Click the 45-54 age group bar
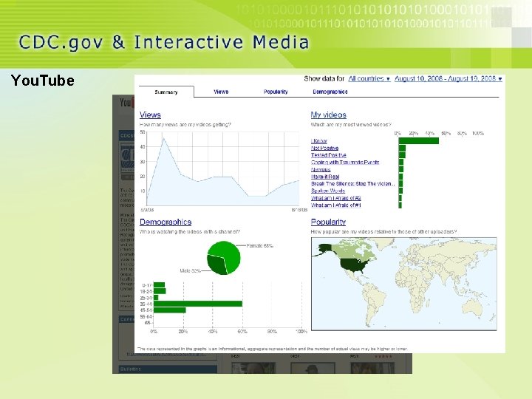532x399 pixels. (170, 310)
